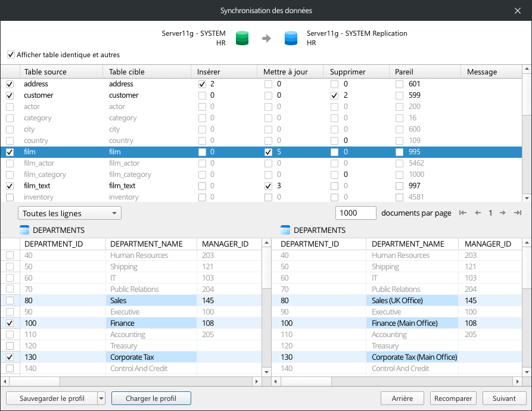Screen dimensions: 532x411
Task: Open the Toutes les lignes dropdown
Action: click(x=70, y=213)
